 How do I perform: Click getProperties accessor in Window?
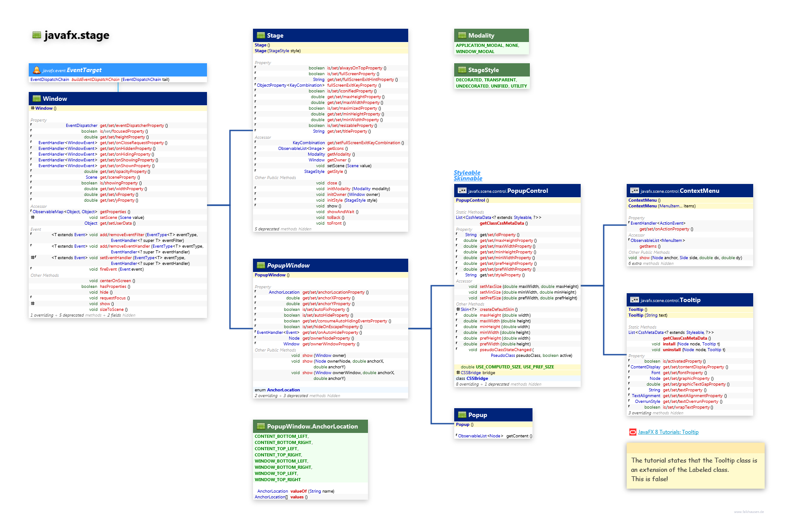113,212
